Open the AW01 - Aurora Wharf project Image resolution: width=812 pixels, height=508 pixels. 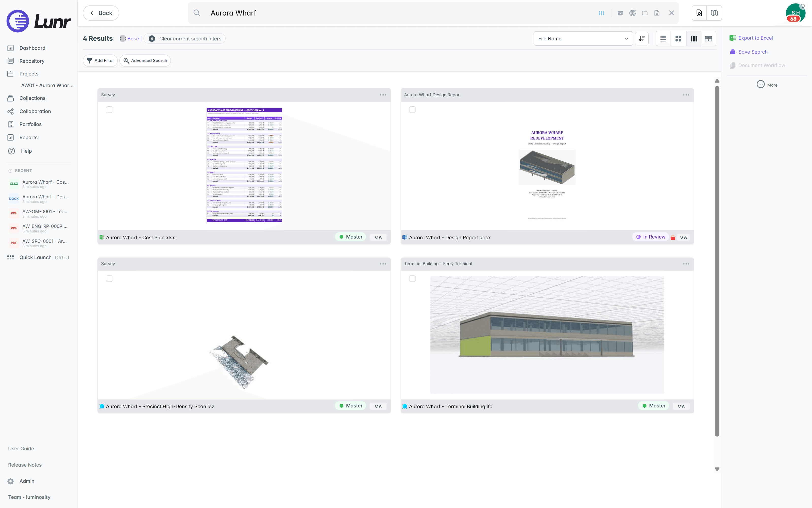point(47,85)
